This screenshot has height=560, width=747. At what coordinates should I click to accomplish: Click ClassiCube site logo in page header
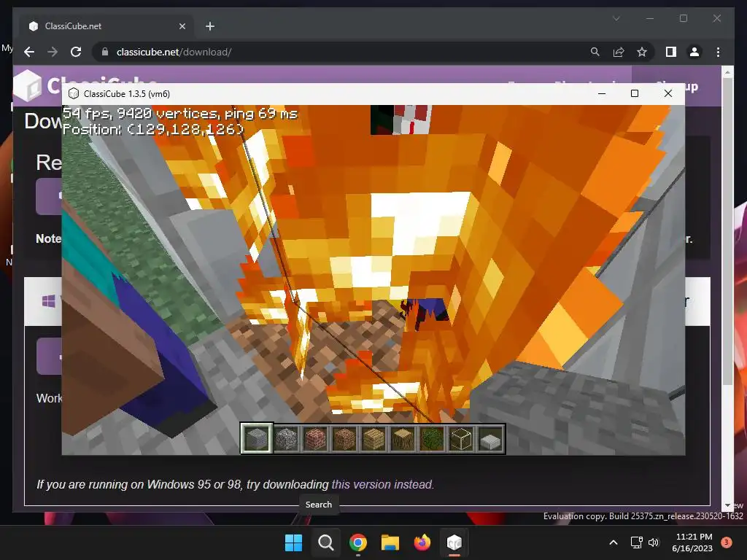[28, 86]
